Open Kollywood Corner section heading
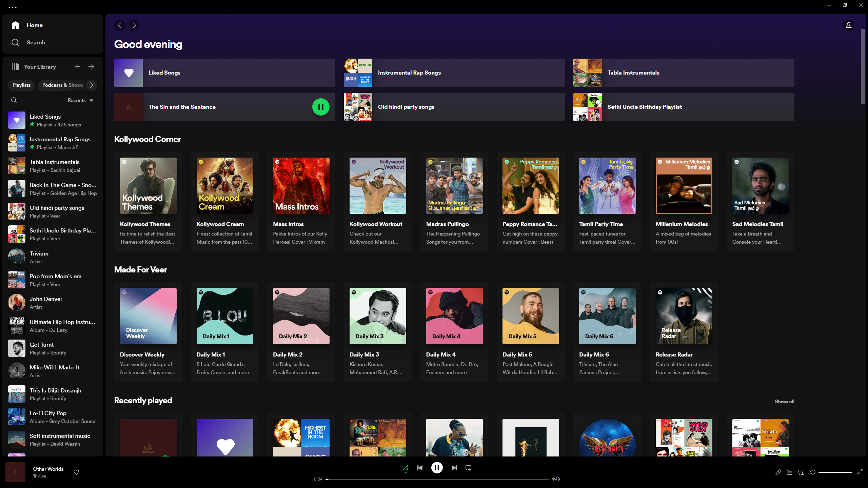The height and width of the screenshot is (488, 868). [147, 139]
